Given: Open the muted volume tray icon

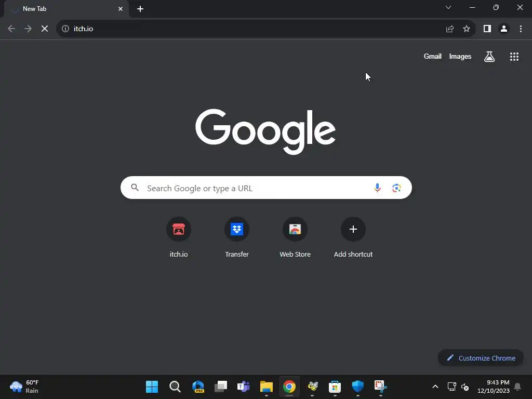Looking at the screenshot, I should point(465,387).
